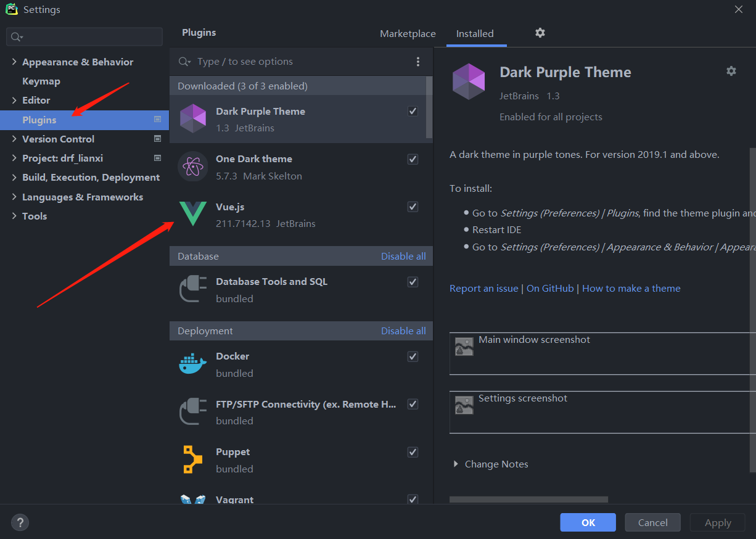Close the Settings dialog
Viewport: 756px width, 539px height.
[x=739, y=9]
